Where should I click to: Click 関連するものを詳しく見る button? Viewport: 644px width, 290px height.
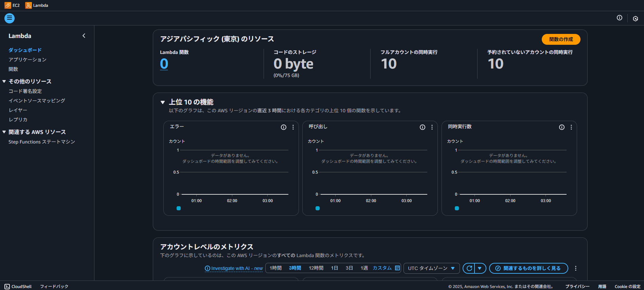[529, 268]
